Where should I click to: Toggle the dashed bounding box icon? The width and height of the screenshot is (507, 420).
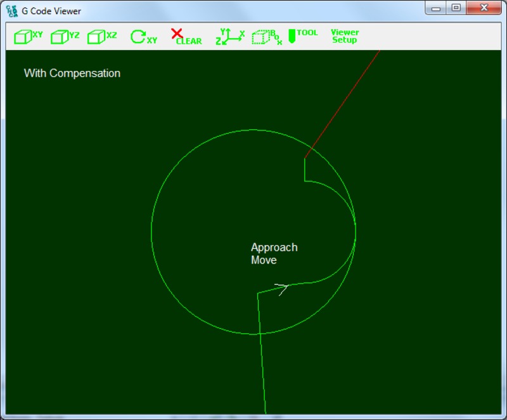click(267, 37)
